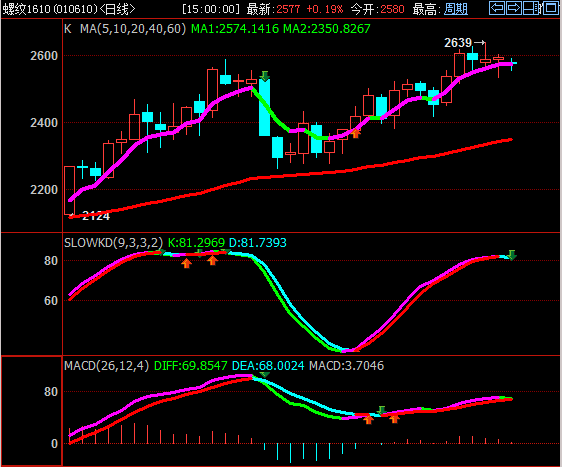Click the green down arrow at the SLOWKD line end
Image resolution: width=562 pixels, height=467 pixels.
point(512,255)
